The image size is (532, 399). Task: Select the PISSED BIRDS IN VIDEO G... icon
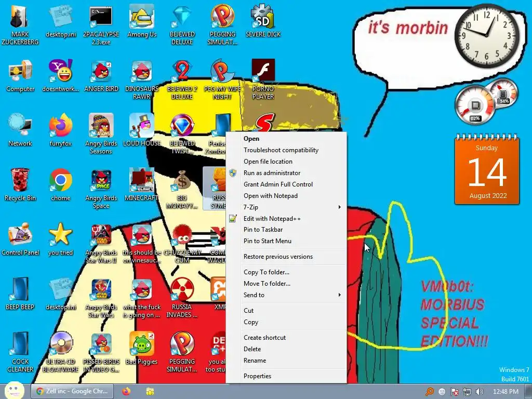[x=101, y=352]
